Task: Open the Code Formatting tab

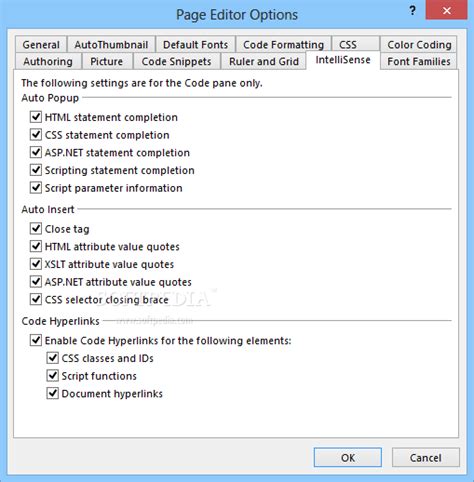Action: [283, 45]
